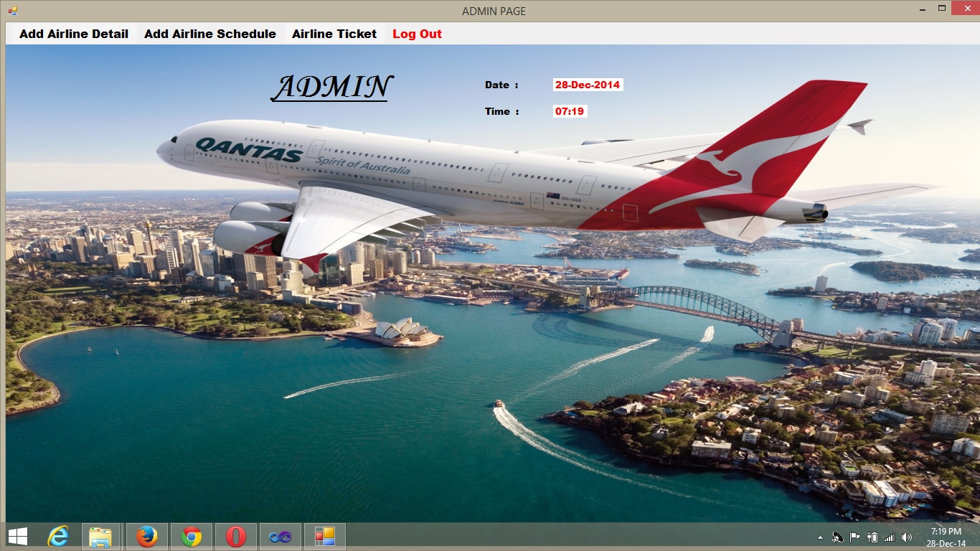This screenshot has width=980, height=551.
Task: Expand hidden system tray icons
Action: click(820, 537)
